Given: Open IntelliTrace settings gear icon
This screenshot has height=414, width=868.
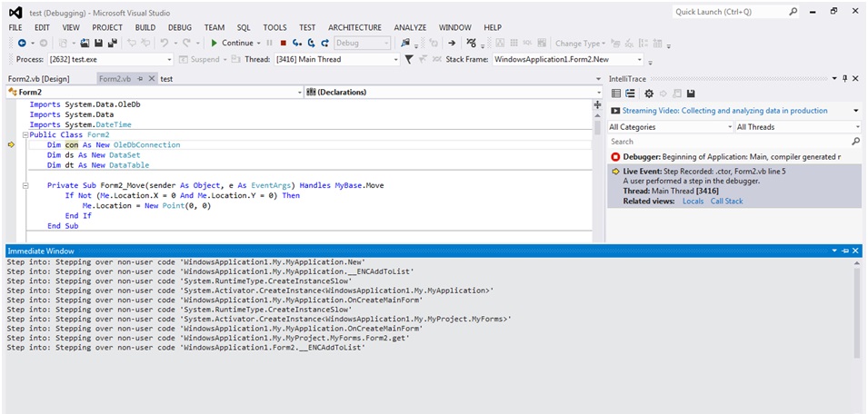Looking at the screenshot, I should 649,94.
